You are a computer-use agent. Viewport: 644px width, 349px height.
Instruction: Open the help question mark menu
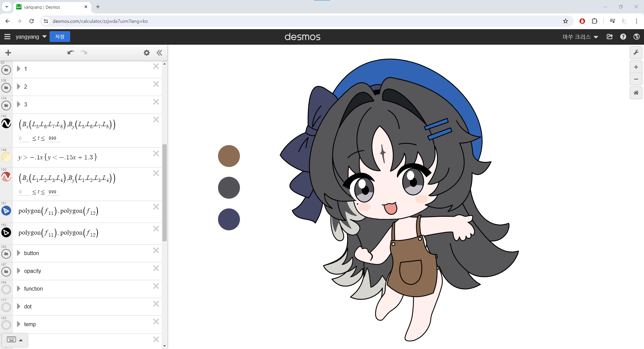(623, 37)
